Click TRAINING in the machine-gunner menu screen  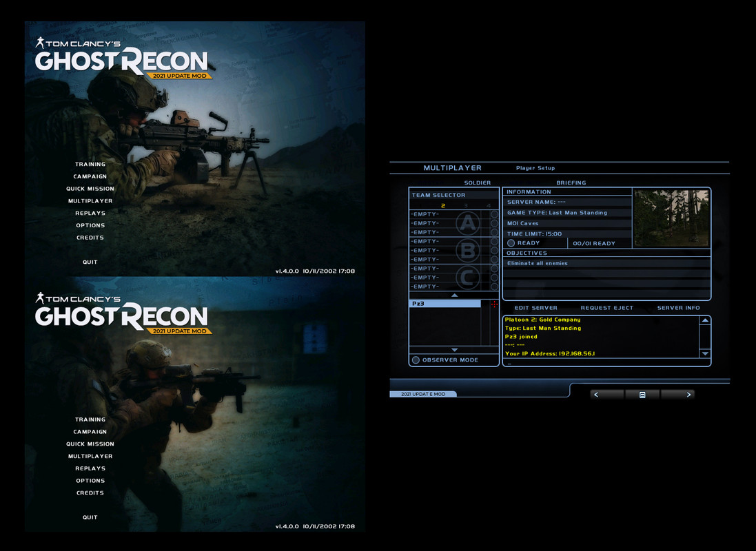[x=90, y=165]
